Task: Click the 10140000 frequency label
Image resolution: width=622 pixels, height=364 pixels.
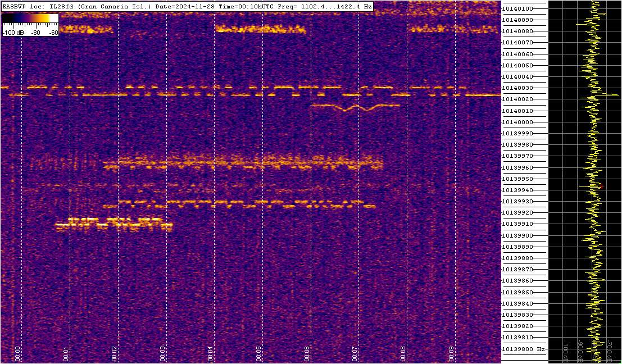Action: click(517, 122)
